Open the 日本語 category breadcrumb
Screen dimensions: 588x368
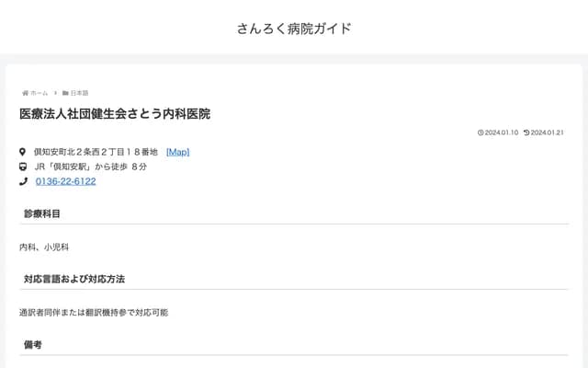coord(79,93)
